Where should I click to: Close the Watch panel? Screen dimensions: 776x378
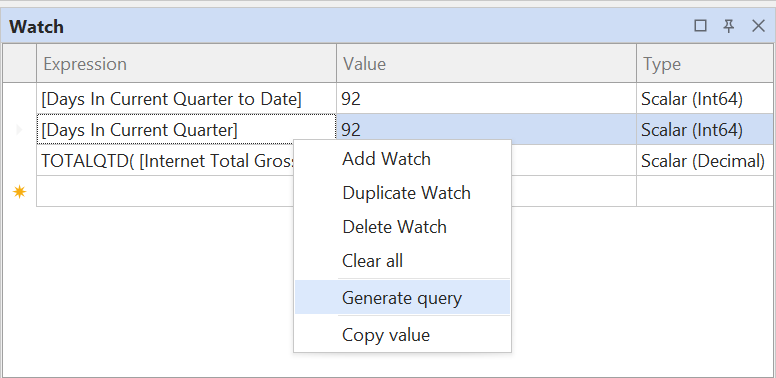pyautogui.click(x=758, y=26)
